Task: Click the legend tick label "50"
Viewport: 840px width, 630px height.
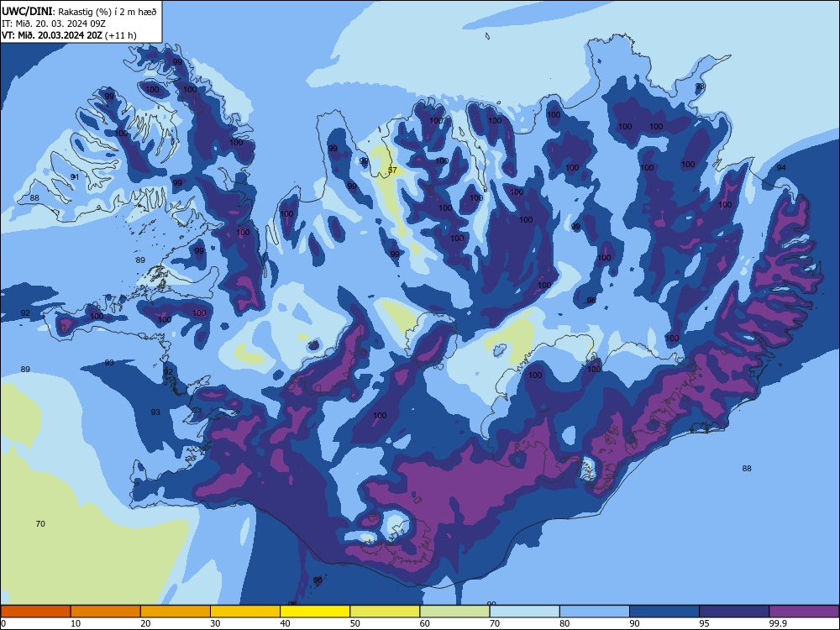Action: tap(354, 623)
